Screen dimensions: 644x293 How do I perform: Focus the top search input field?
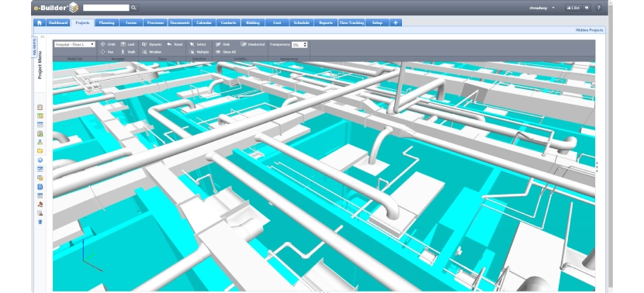(106, 8)
